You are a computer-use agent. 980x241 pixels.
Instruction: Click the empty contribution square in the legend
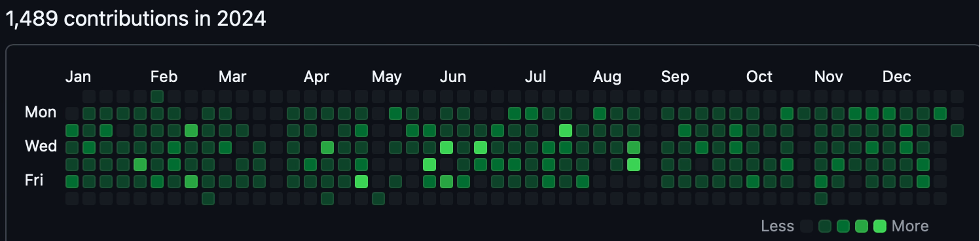pyautogui.click(x=807, y=226)
